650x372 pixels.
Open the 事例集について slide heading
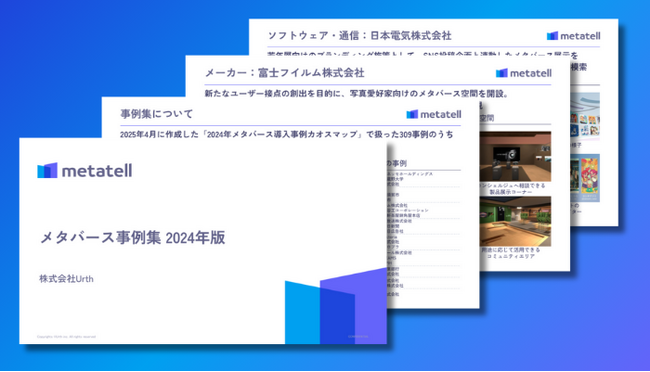157,114
